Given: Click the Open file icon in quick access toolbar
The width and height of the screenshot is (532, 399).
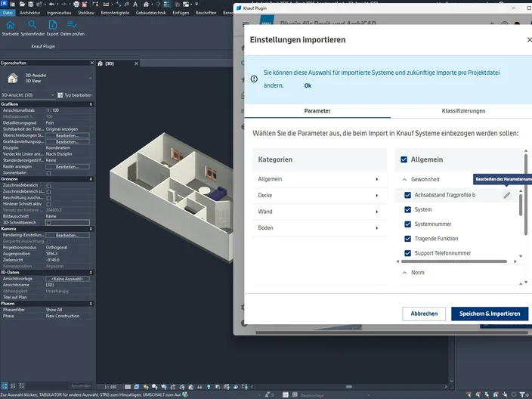Looking at the screenshot, I should coord(22,4).
